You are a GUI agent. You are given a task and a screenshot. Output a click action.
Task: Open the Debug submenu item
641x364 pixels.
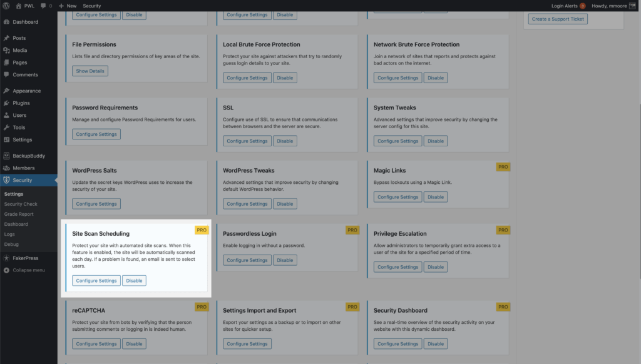pos(11,245)
